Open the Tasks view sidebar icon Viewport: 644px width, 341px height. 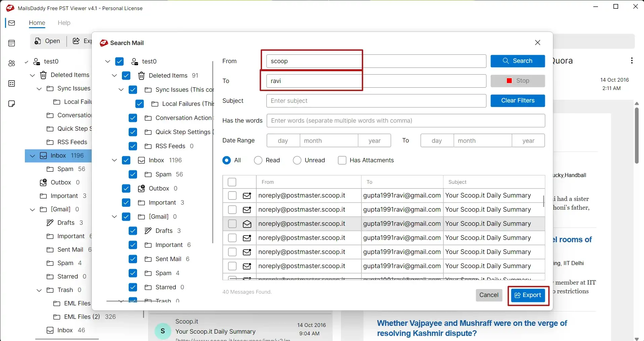(12, 83)
